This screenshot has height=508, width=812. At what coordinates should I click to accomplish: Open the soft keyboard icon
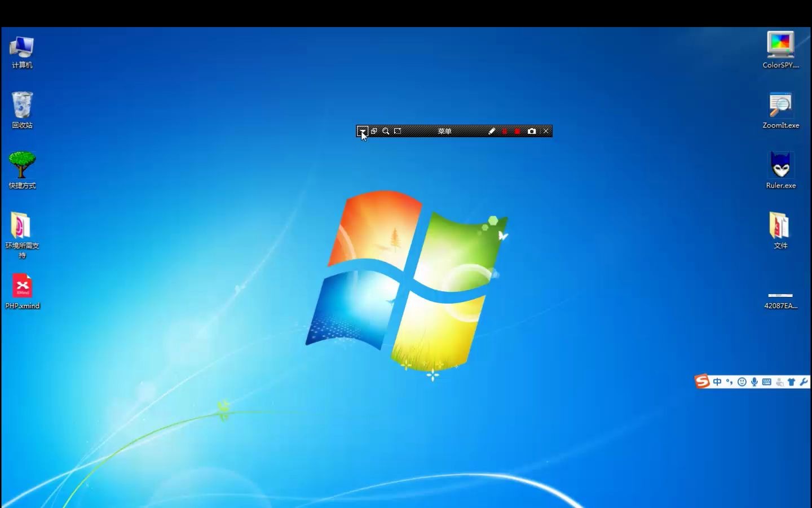767,382
